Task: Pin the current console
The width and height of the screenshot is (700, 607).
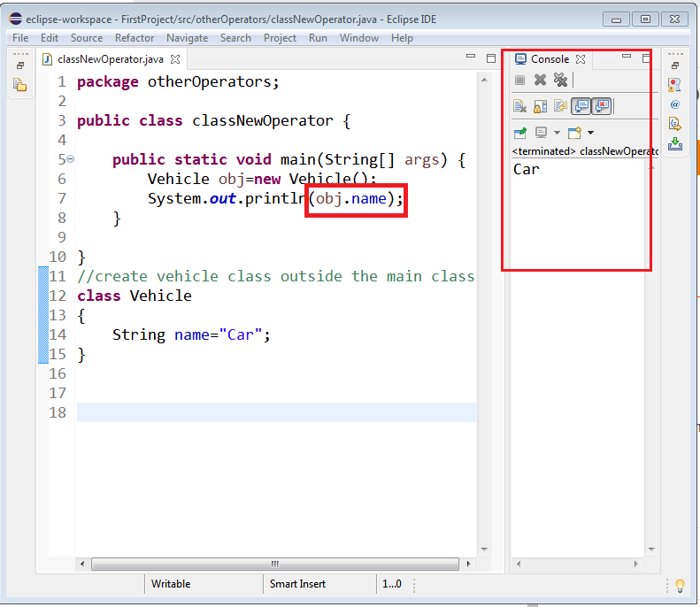Action: 520,133
